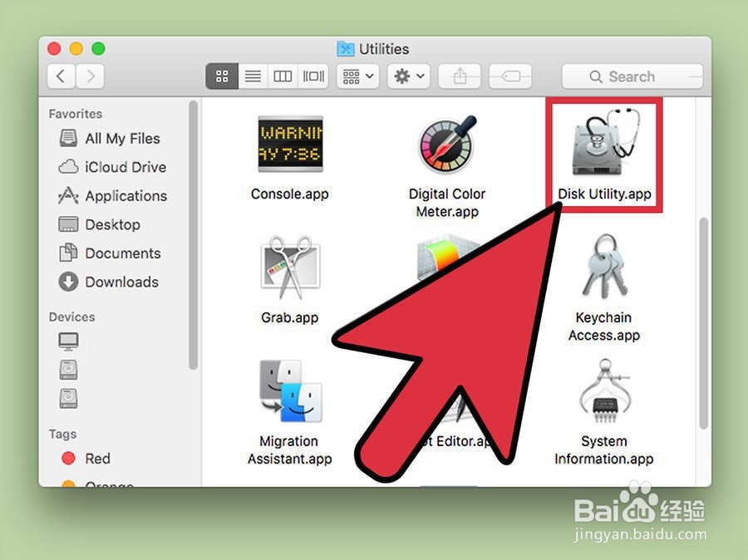This screenshot has height=560, width=748.
Task: Click the Grab.app file name
Action: 290,317
